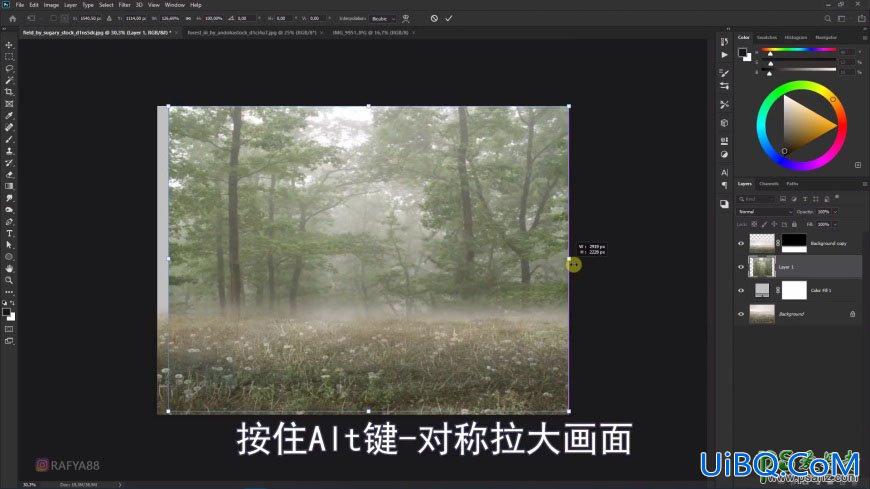Open the Opacity dropdown arrow

click(x=834, y=211)
